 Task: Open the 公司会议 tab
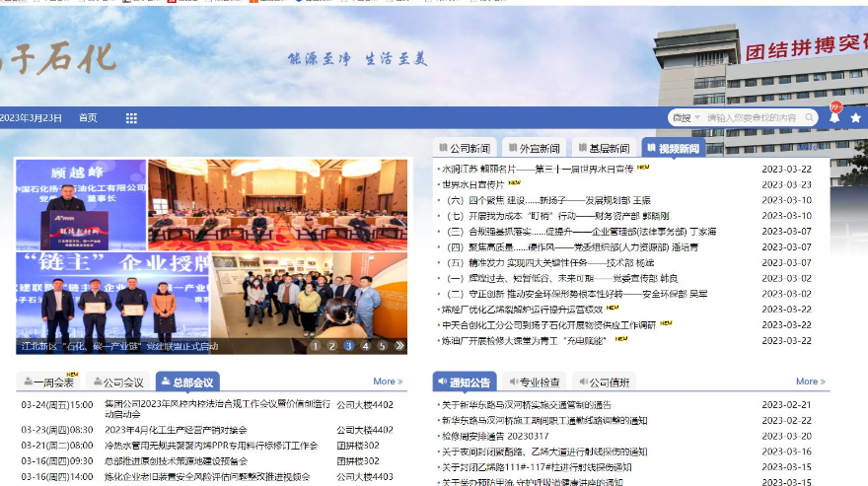pyautogui.click(x=118, y=382)
